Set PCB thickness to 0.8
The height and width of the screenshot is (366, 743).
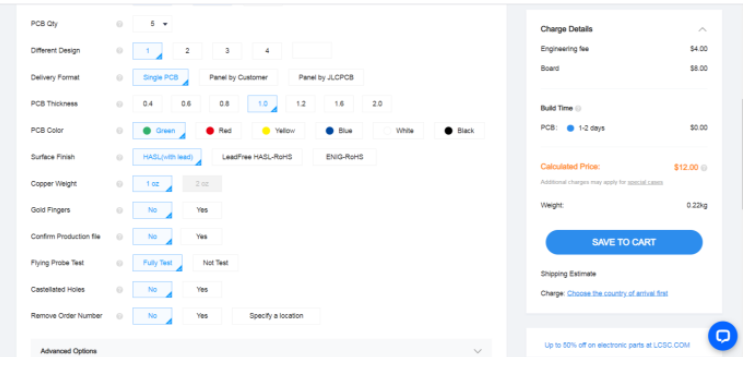224,104
